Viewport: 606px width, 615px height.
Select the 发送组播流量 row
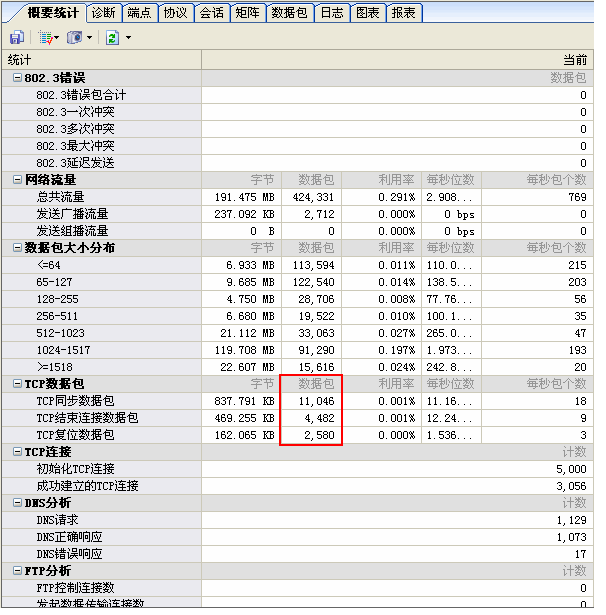point(297,231)
